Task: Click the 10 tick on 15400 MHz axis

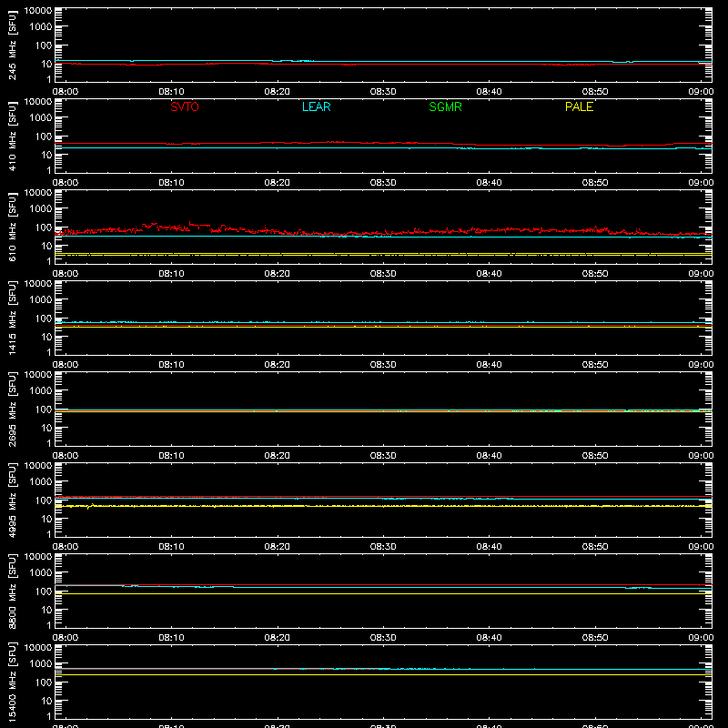Action: coord(47,701)
